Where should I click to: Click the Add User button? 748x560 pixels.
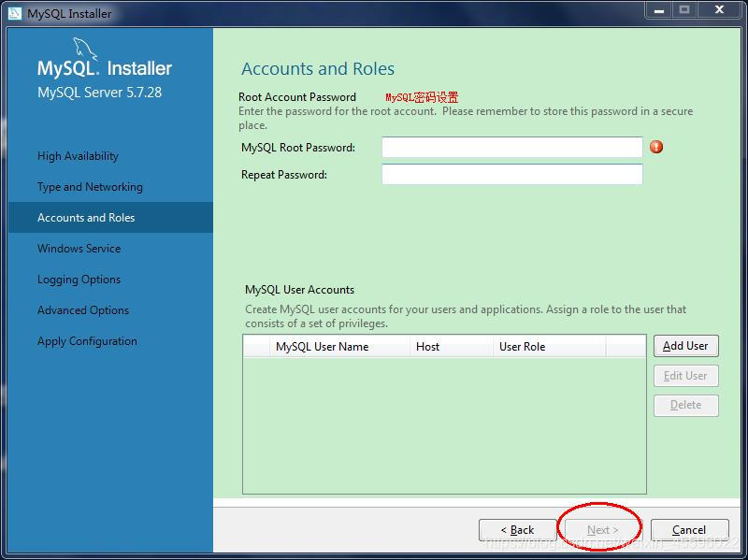(685, 346)
